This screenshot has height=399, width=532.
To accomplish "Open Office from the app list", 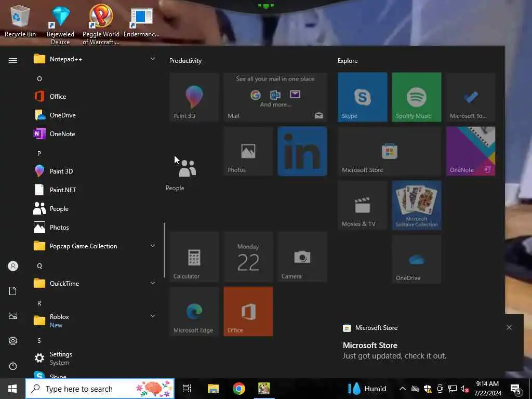I will 94,96.
